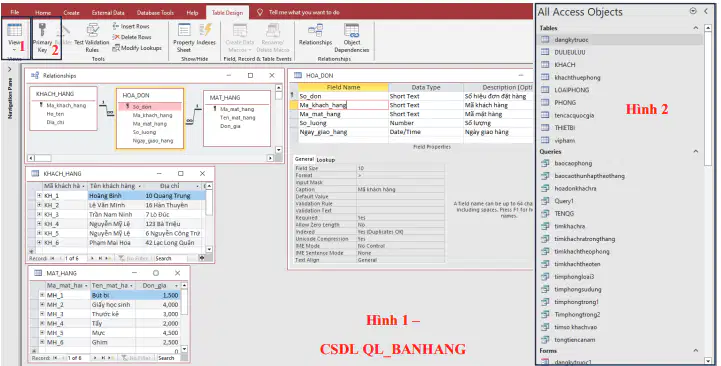721x366 pixels.
Task: Open Relationships from the ribbon
Action: click(x=315, y=35)
